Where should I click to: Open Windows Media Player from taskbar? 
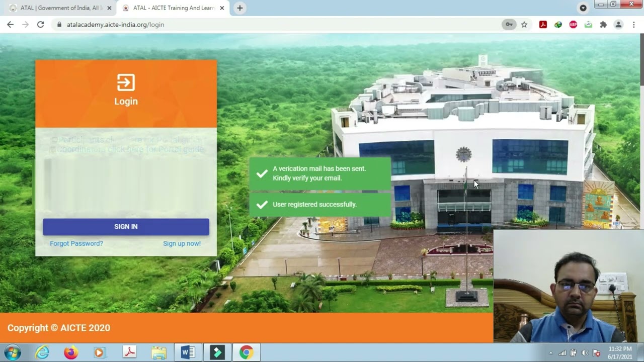coord(100,352)
